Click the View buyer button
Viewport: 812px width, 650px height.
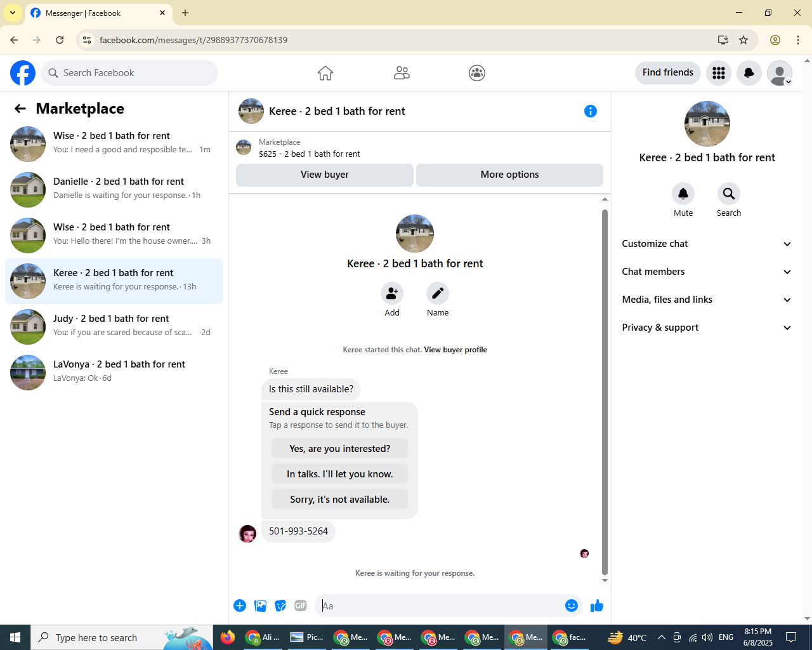pyautogui.click(x=325, y=175)
